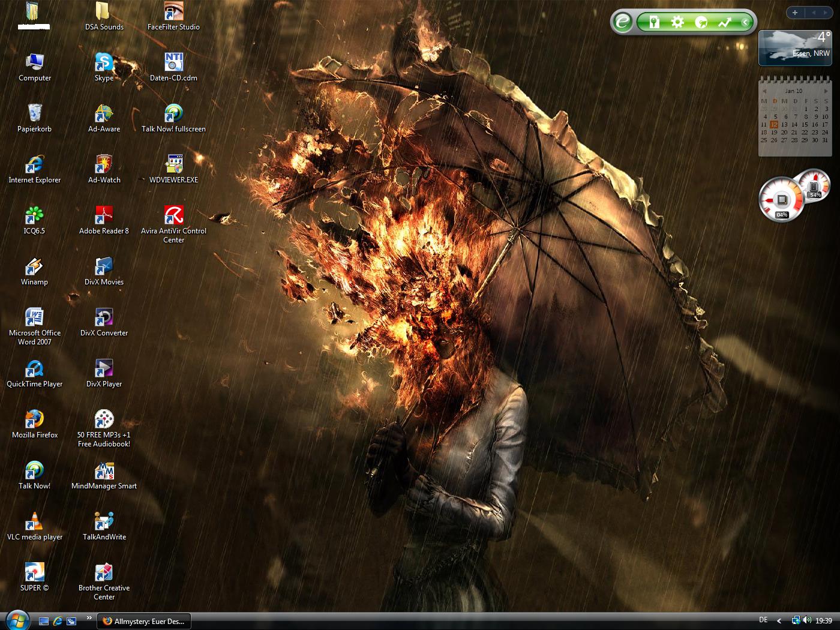Select the Daten-CD.cdm file icon
840x630 pixels.
[173, 67]
